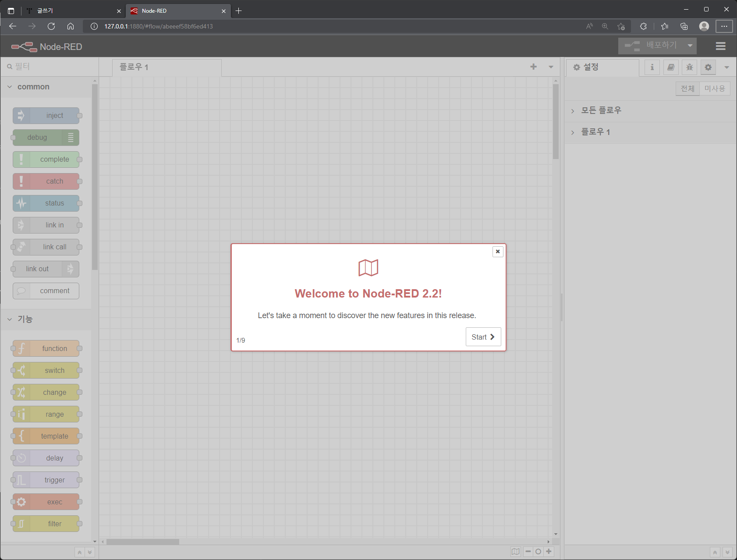The height and width of the screenshot is (560, 737).
Task: Open browser extensions menu
Action: (x=643, y=26)
